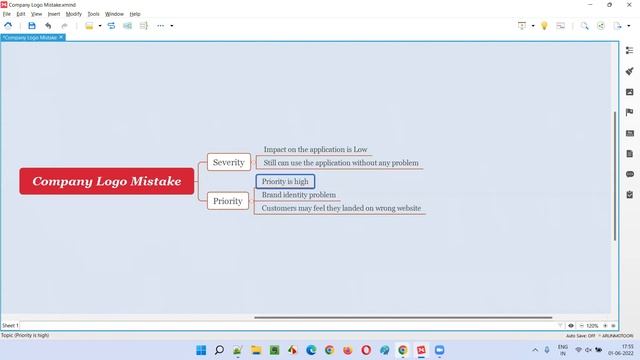Click the Redo arrow icon

pos(64,26)
